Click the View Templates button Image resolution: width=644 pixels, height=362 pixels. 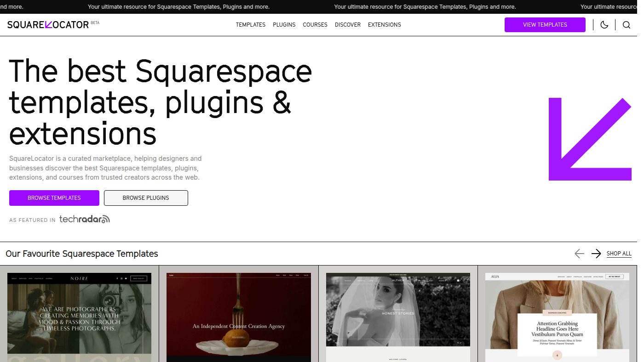[545, 25]
